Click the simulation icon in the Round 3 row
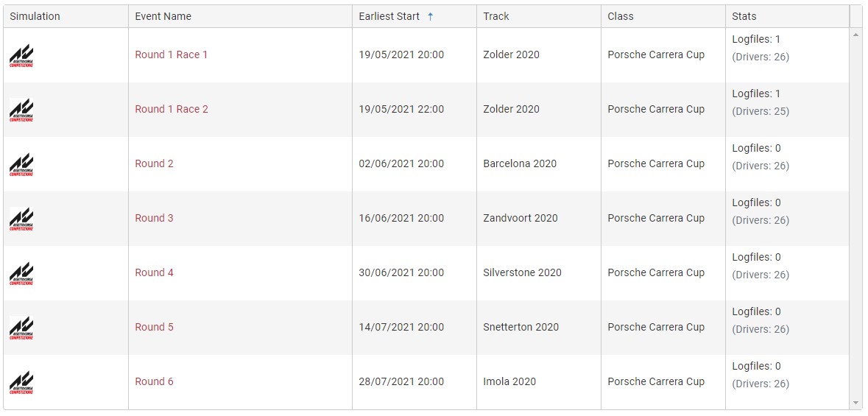 point(21,219)
